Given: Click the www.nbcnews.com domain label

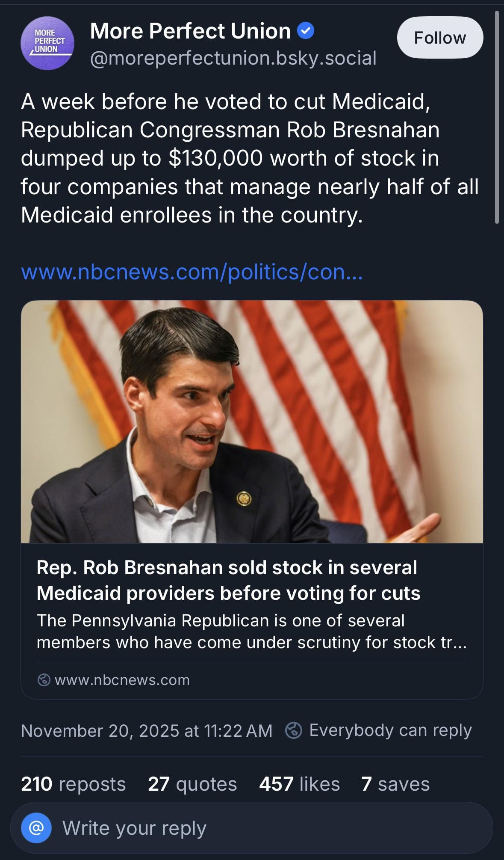Looking at the screenshot, I should click(x=122, y=680).
